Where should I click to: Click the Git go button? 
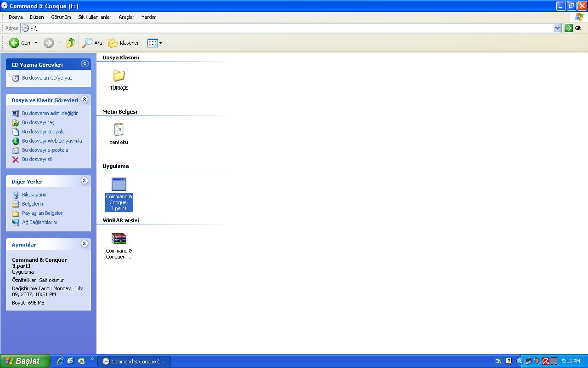[x=573, y=28]
